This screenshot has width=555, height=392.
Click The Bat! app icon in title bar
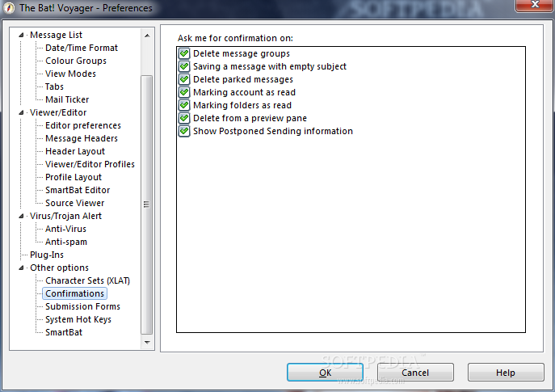pyautogui.click(x=9, y=8)
